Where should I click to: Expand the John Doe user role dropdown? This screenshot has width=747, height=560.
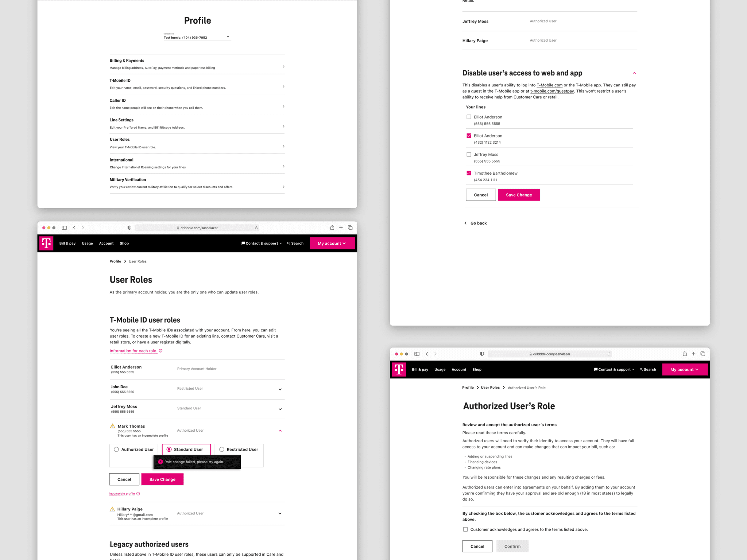tap(280, 388)
